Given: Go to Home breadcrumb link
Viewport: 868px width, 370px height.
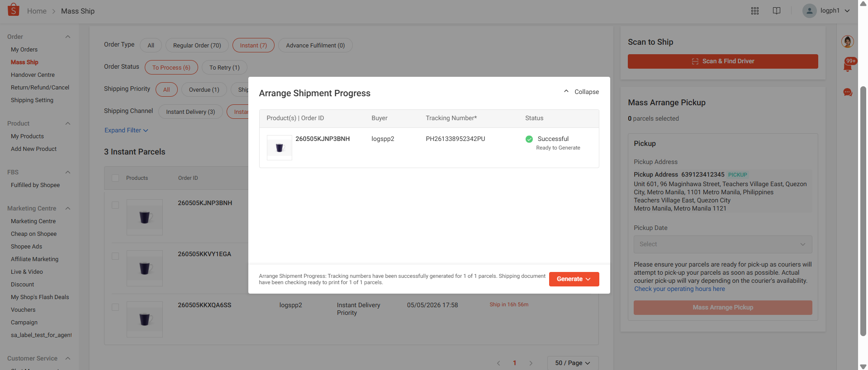Looking at the screenshot, I should tap(37, 11).
